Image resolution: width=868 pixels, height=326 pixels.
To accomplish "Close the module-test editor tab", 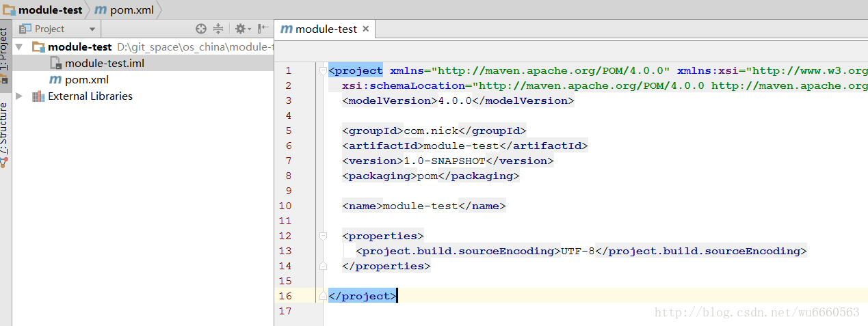I will click(365, 29).
